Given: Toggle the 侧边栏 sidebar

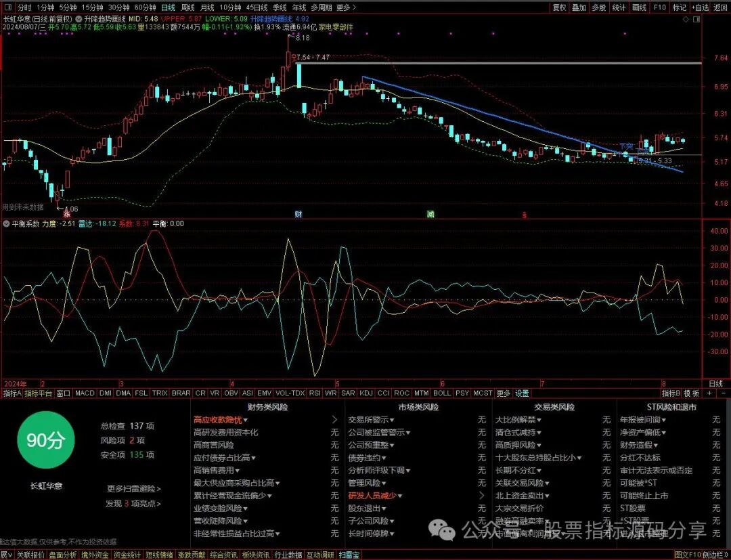Looking at the screenshot, I should tap(715, 555).
